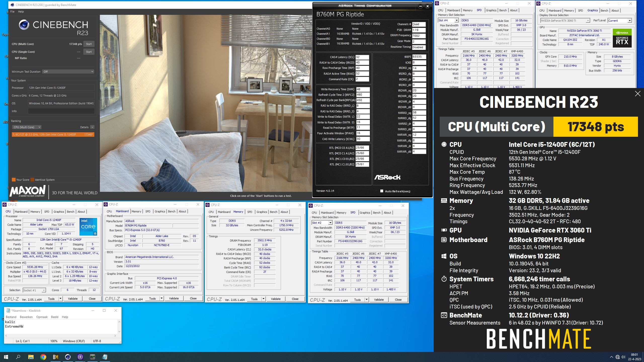Open Google Chrome from taskbar
Viewport: 644px width, 362px height.
click(43, 357)
